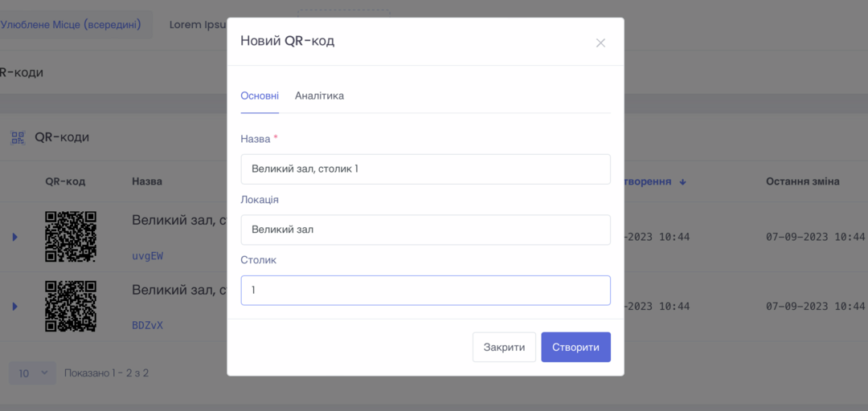
Task: Select the Основні tab
Action: click(260, 96)
